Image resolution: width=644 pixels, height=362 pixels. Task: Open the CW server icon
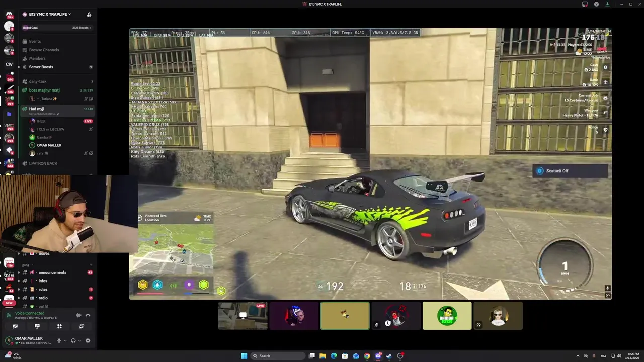tap(9, 64)
